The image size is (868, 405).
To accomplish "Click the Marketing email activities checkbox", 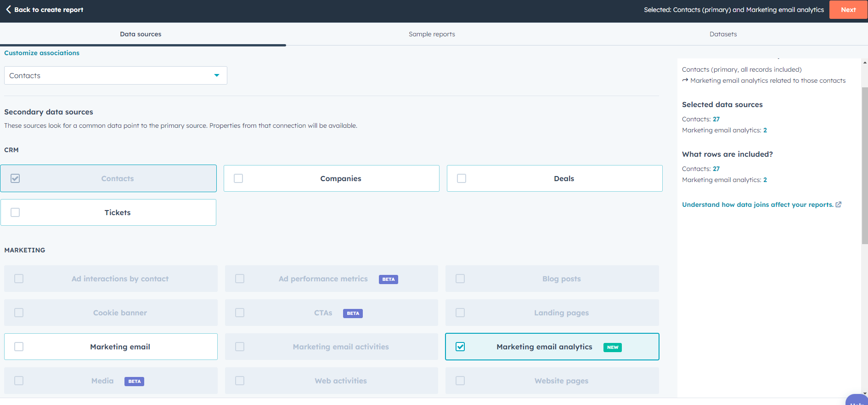I will (240, 347).
